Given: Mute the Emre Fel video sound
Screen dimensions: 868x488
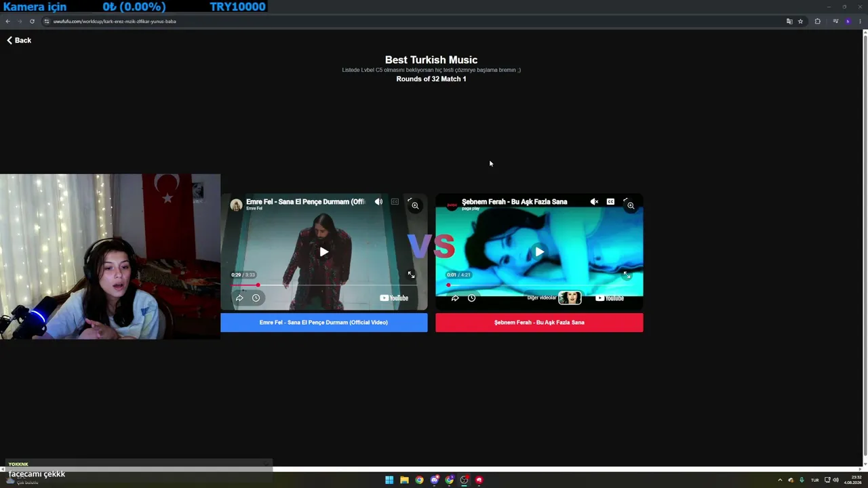Looking at the screenshot, I should [378, 202].
